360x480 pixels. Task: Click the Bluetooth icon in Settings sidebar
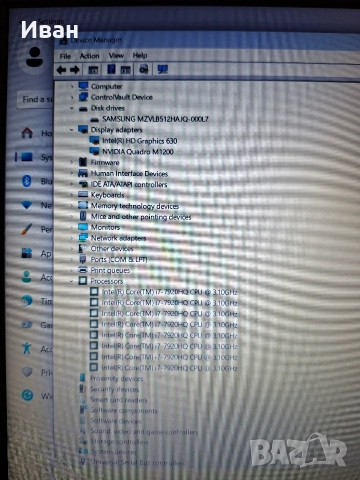[x=27, y=181]
